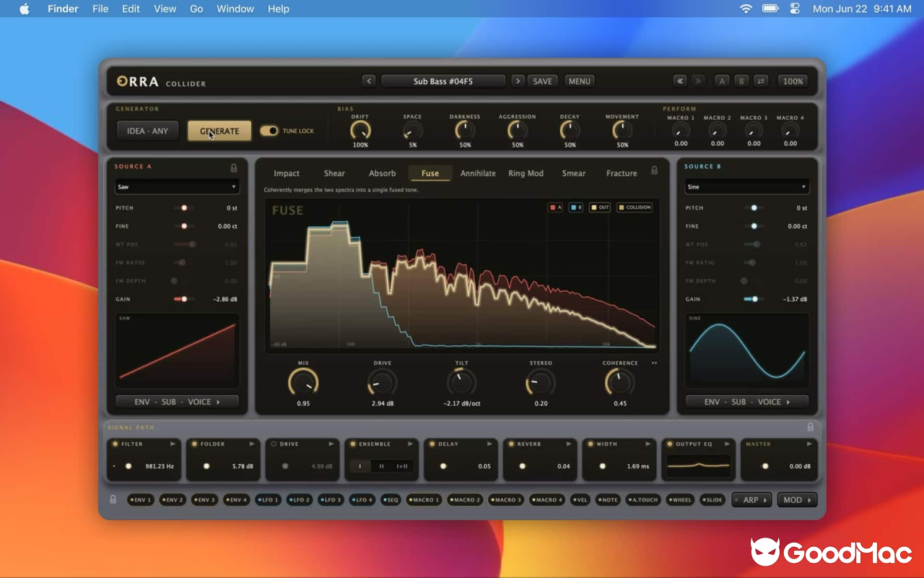
Task: Lock the collision mode panel
Action: [x=655, y=171]
